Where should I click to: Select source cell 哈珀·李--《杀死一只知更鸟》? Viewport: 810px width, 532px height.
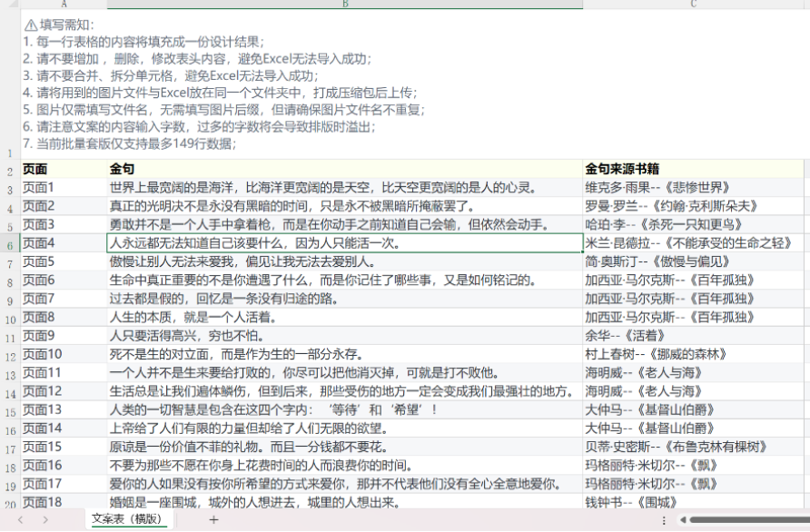pos(693,224)
